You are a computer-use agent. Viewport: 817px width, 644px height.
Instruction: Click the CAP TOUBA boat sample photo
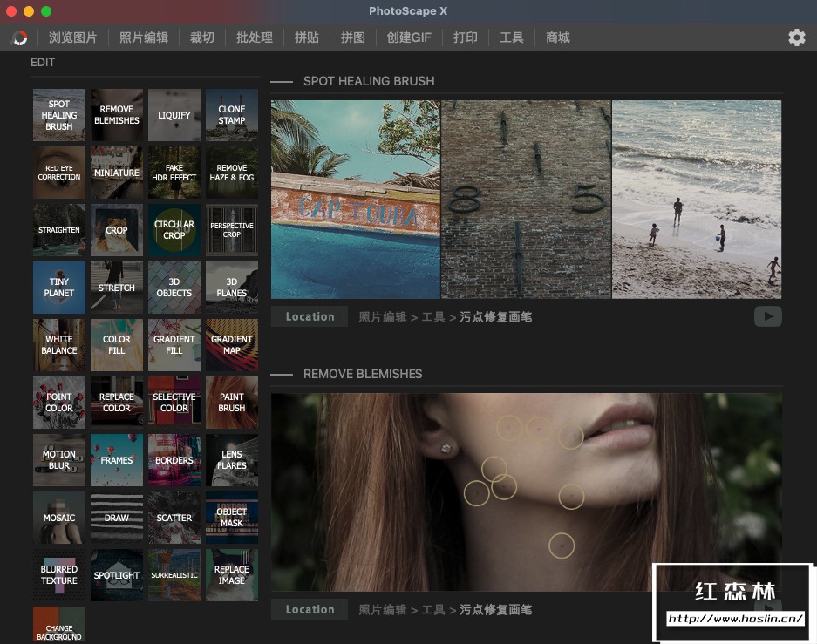356,200
